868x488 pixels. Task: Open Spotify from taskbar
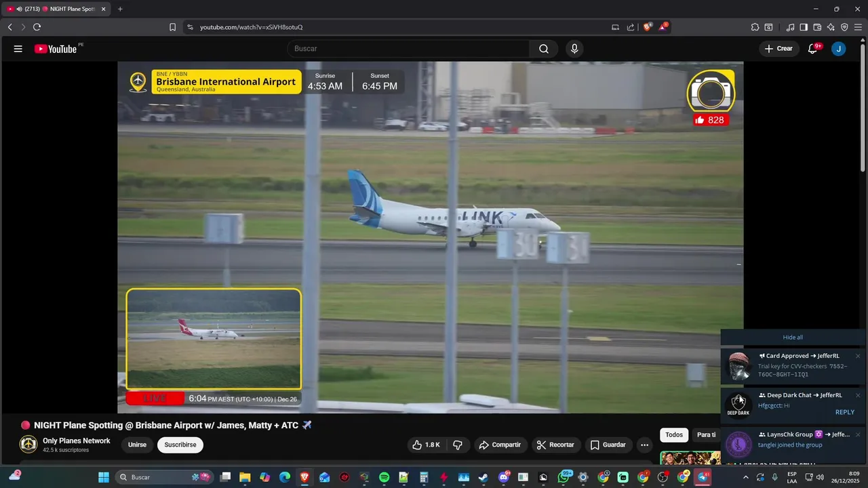pos(384,477)
